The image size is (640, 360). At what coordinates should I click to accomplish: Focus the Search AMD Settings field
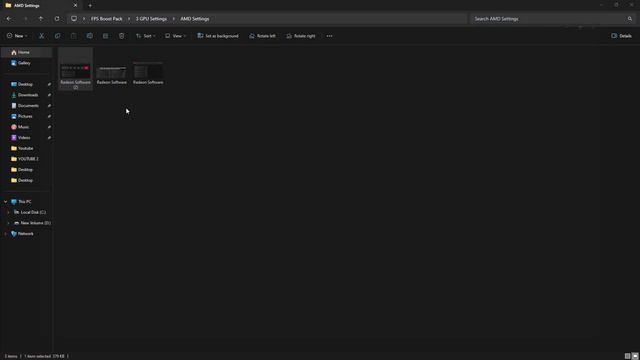tap(552, 19)
